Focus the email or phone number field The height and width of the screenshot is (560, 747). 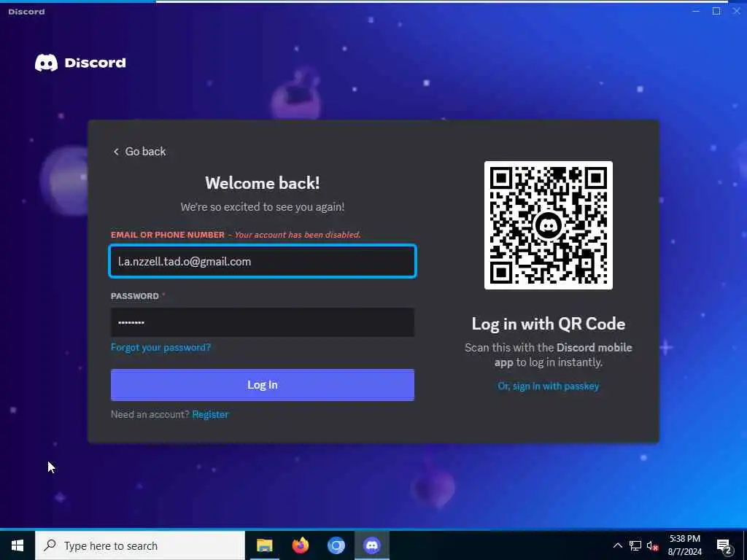263,261
